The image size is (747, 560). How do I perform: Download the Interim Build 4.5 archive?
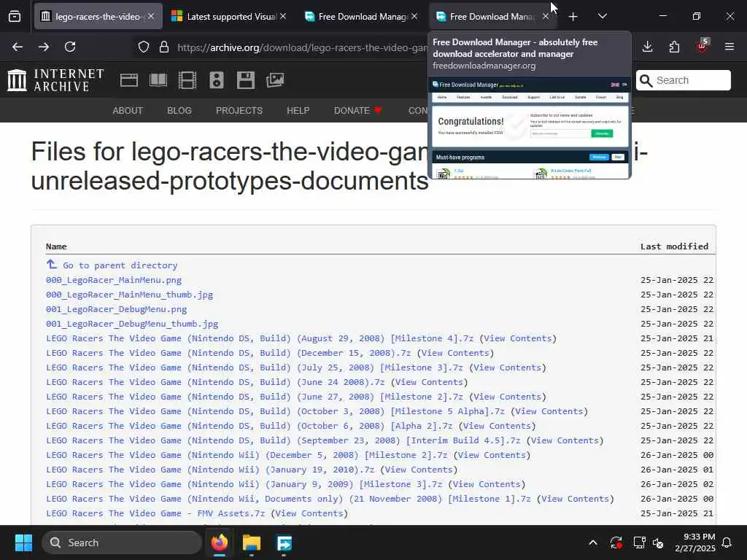point(283,440)
